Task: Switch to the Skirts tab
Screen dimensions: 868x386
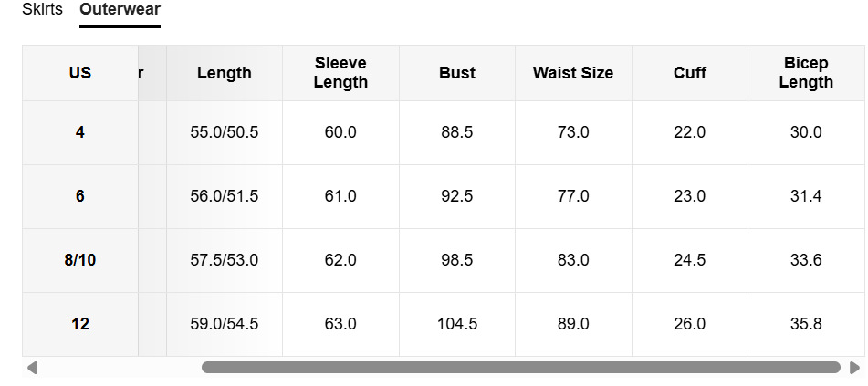Action: click(x=43, y=10)
